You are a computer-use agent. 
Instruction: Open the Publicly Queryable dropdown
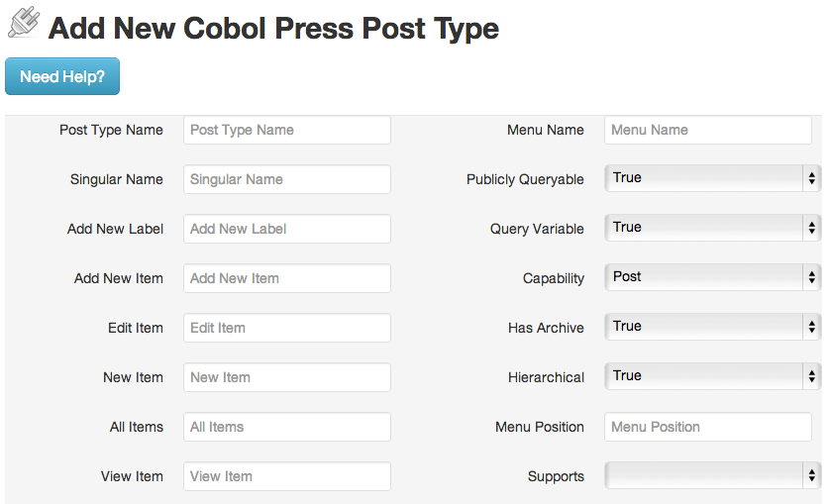point(712,178)
